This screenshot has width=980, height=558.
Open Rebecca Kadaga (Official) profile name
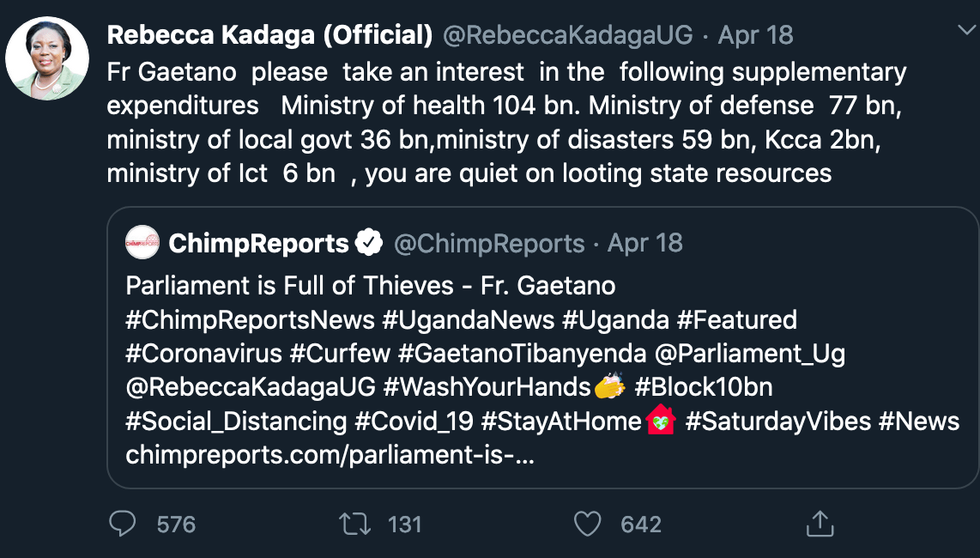coord(269,35)
